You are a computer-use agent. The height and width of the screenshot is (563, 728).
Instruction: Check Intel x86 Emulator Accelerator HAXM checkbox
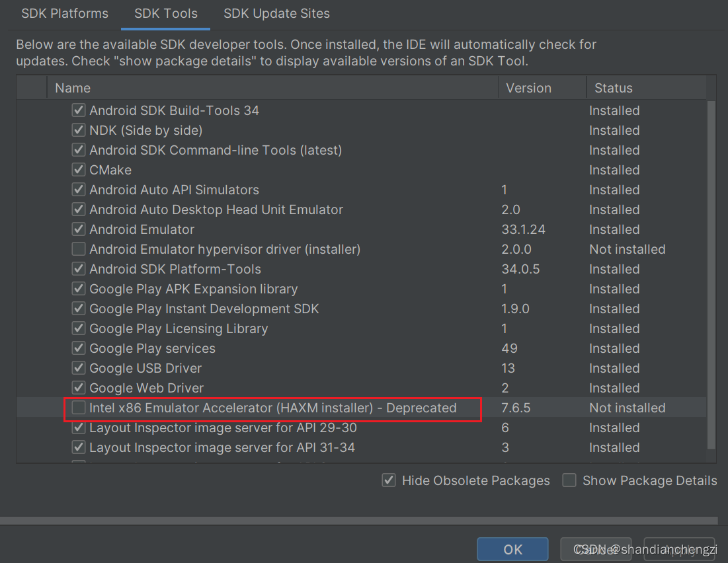pyautogui.click(x=79, y=408)
